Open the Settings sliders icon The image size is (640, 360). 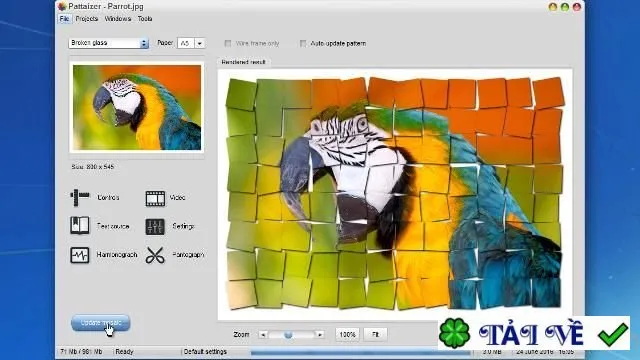coord(155,227)
